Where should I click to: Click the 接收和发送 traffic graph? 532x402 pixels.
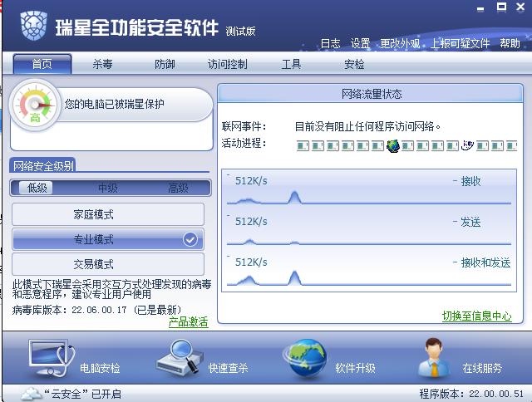[x=369, y=271]
